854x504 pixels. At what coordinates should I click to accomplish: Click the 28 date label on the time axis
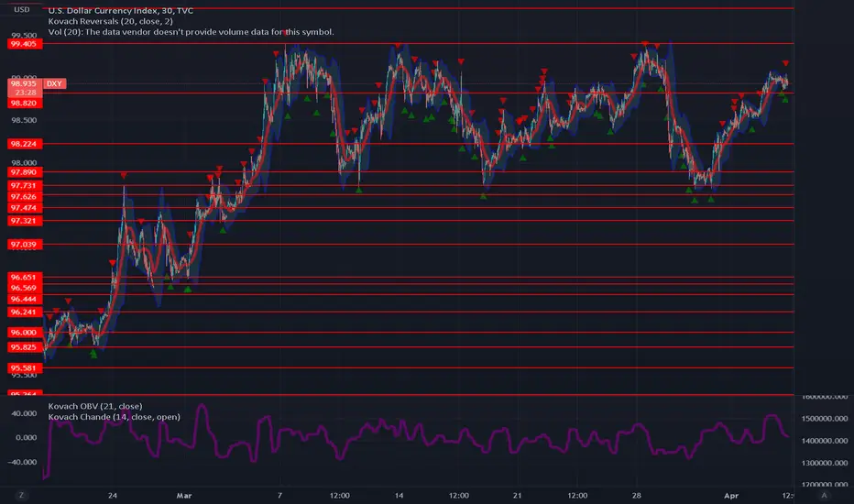(x=636, y=495)
